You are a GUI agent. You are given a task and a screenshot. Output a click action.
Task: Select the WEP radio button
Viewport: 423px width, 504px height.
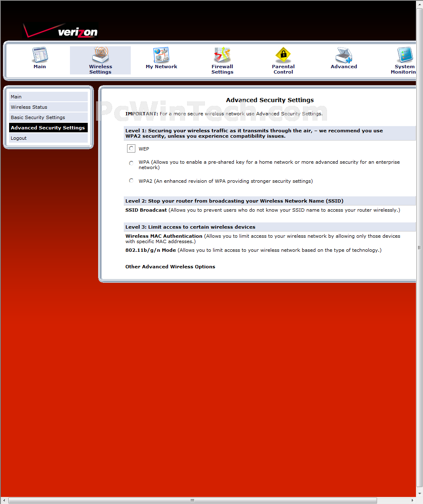coord(131,148)
